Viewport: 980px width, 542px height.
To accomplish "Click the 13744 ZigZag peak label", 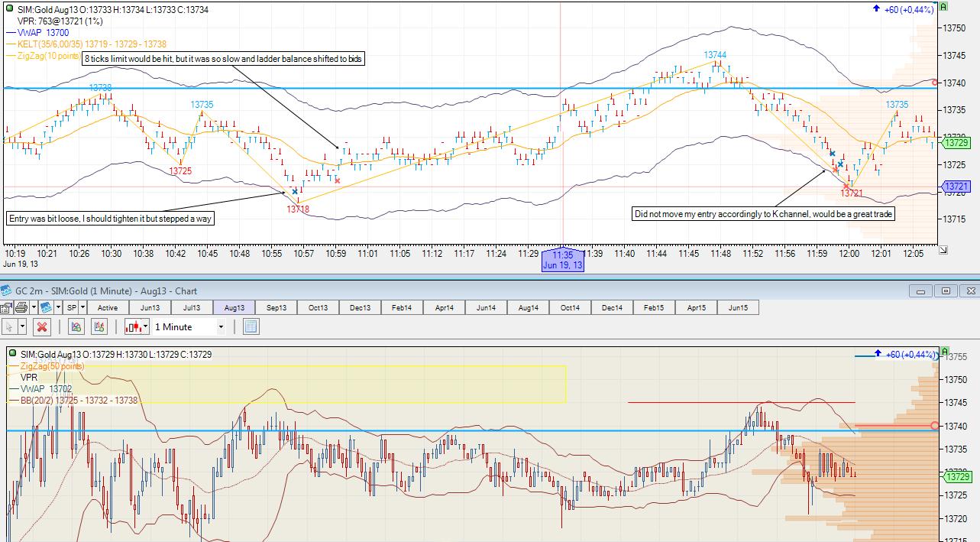I will [x=715, y=55].
